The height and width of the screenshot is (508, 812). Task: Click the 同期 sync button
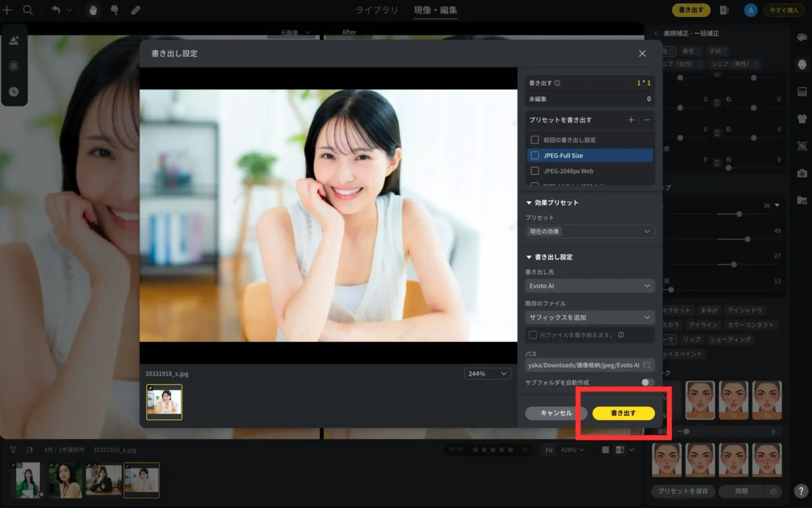pos(742,491)
